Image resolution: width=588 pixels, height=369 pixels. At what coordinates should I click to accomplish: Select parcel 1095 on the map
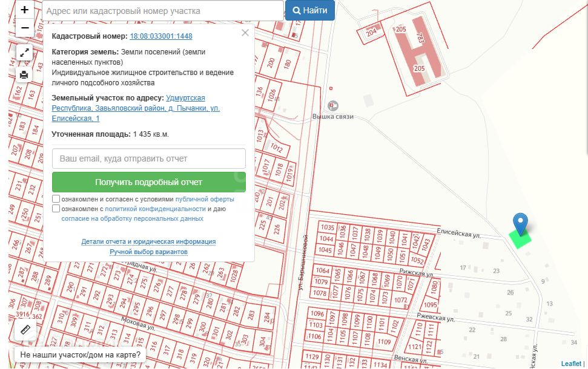tap(430, 304)
